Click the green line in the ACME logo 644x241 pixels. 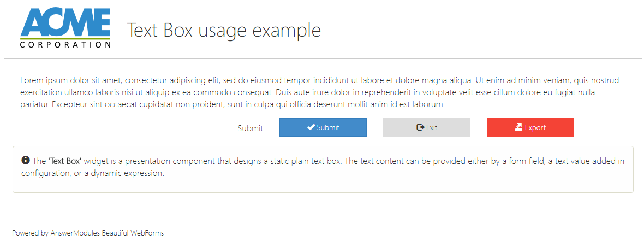pos(65,39)
